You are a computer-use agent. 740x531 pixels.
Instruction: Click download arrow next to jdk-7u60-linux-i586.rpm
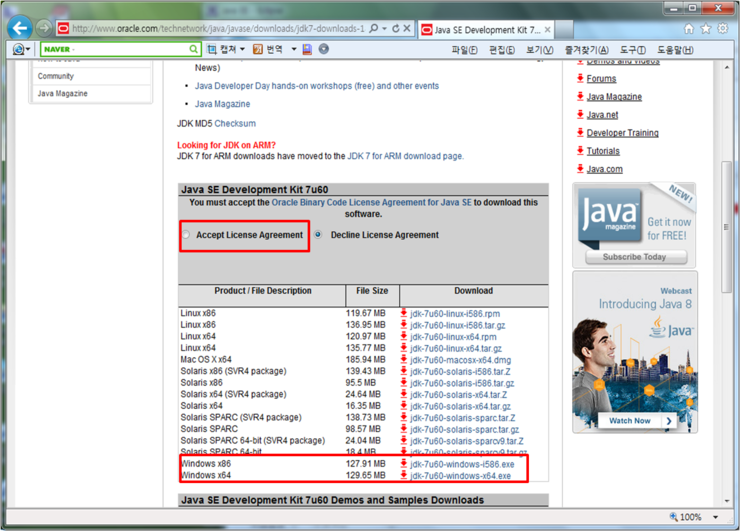click(404, 313)
